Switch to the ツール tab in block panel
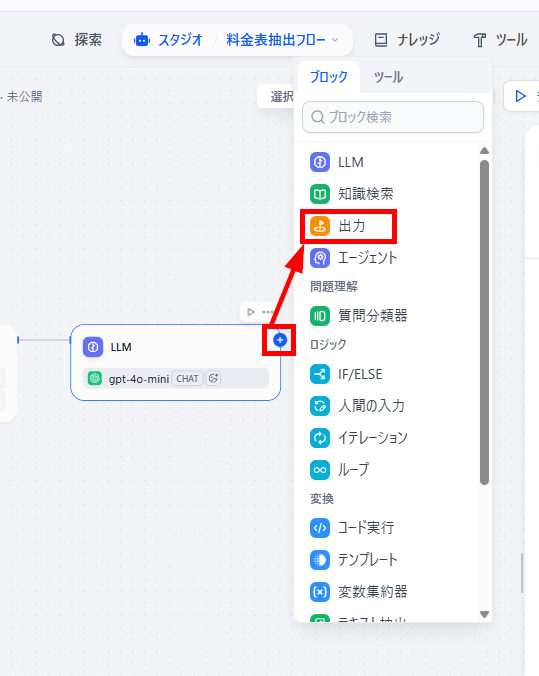The image size is (539, 676). point(388,78)
